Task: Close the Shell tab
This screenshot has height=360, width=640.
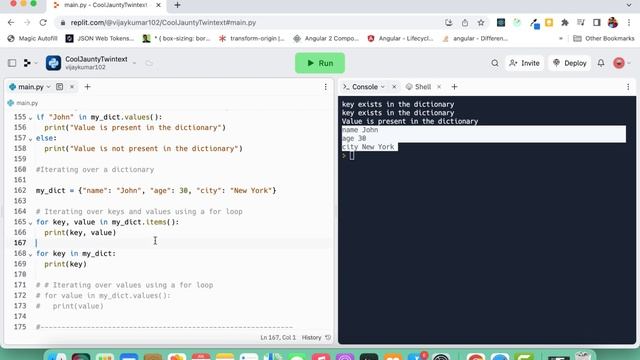Action: coord(439,87)
